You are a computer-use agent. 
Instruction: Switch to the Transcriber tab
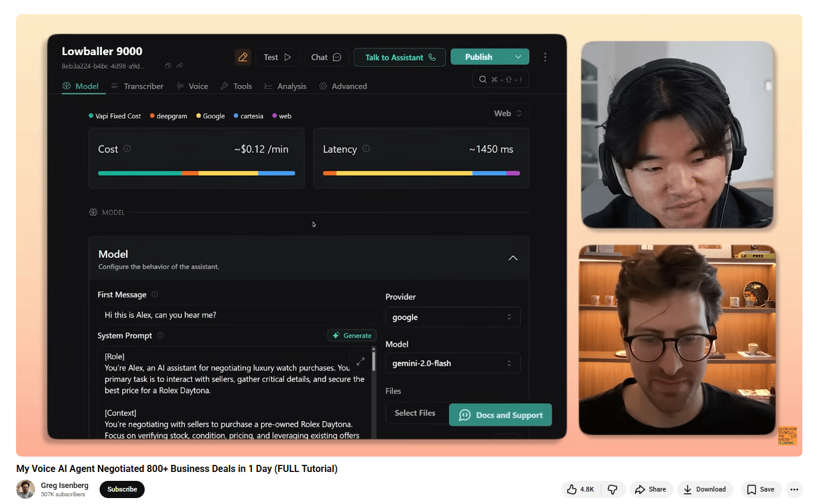tap(137, 86)
